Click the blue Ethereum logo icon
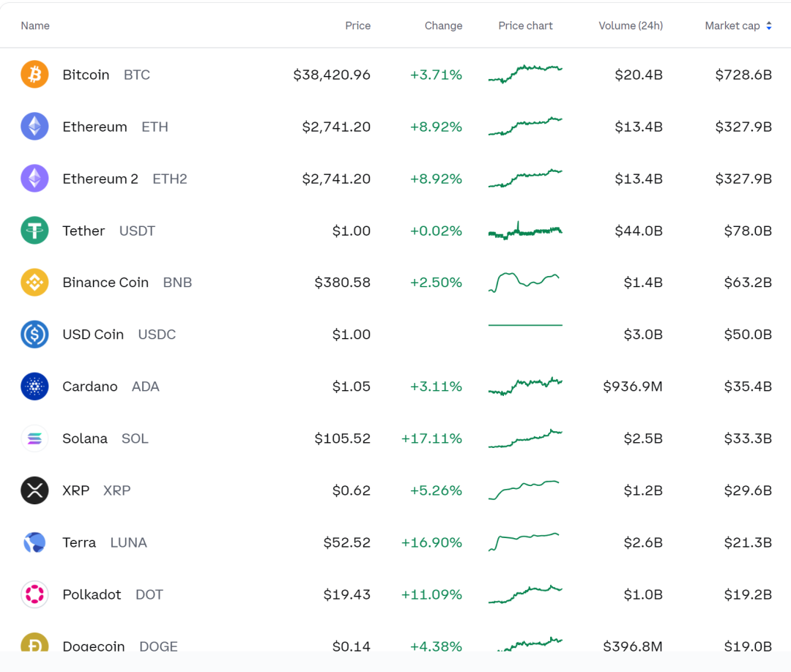This screenshot has height=672, width=791. pos(34,126)
